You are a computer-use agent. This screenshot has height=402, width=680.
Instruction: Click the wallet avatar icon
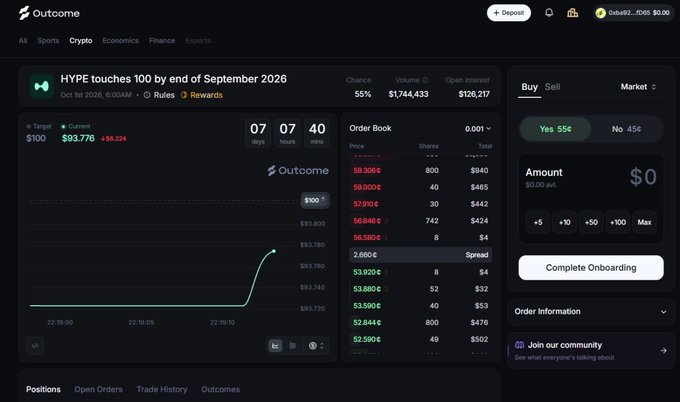[x=600, y=13]
